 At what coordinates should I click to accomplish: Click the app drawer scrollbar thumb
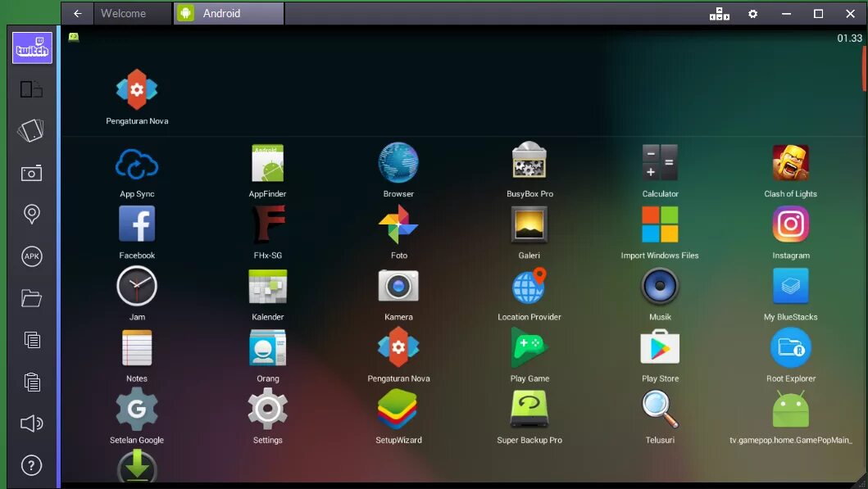pos(865,69)
